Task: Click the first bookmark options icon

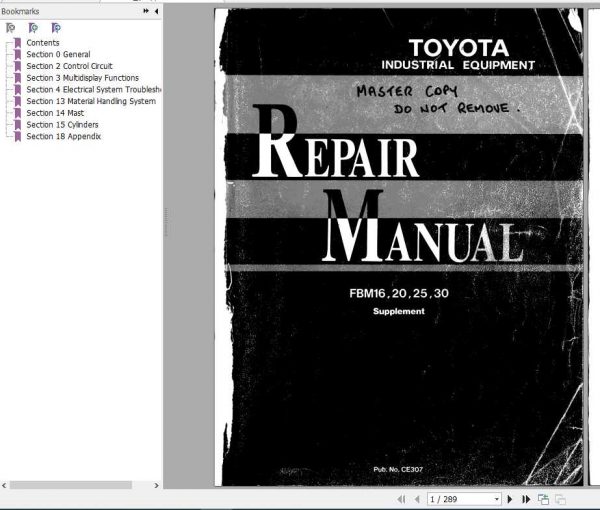Action: click(x=10, y=28)
